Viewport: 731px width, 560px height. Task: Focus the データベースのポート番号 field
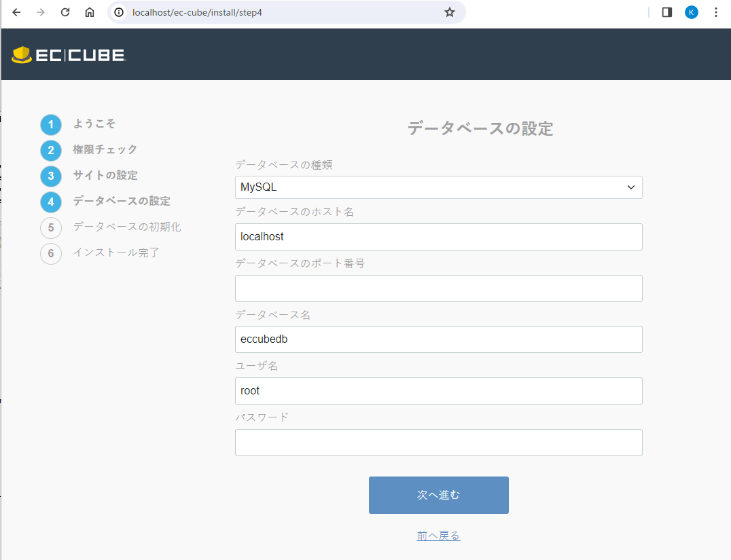point(438,288)
